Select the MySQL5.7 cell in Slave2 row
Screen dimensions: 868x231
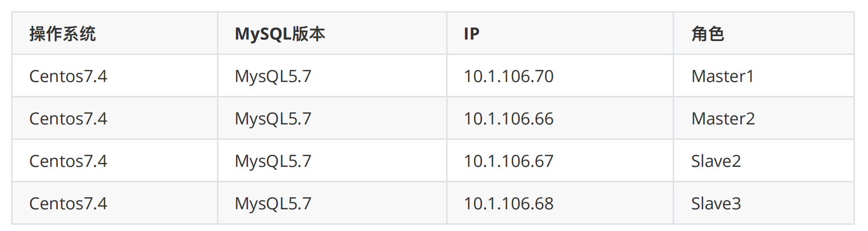coord(273,161)
